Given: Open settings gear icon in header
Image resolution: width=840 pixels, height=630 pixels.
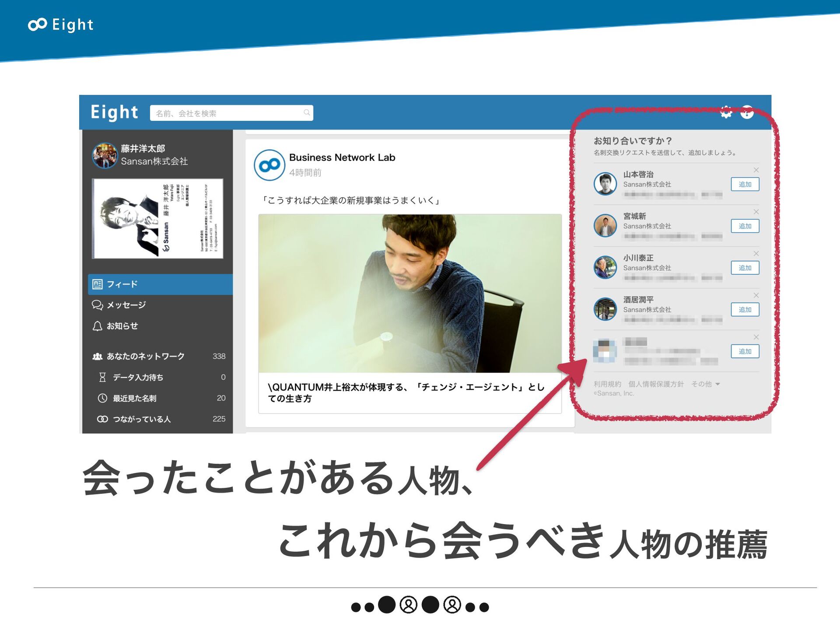Looking at the screenshot, I should [726, 112].
